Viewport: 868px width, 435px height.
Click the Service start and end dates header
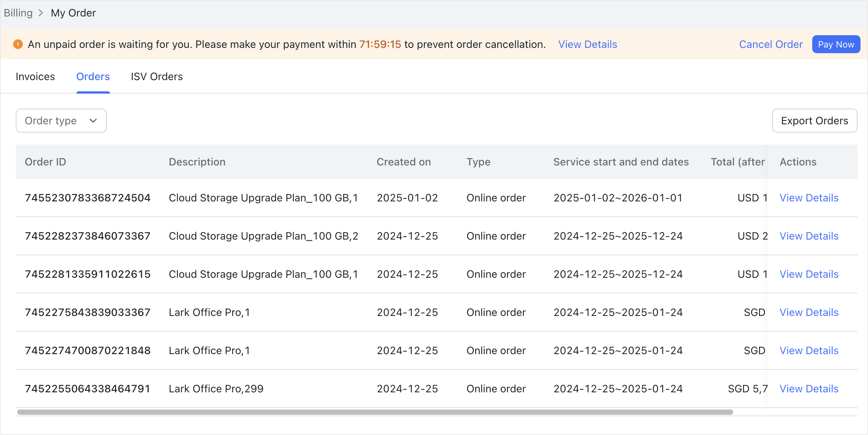(621, 162)
